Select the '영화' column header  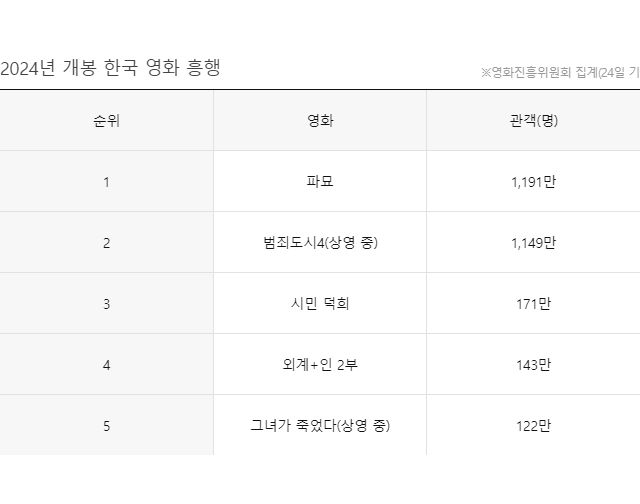pos(320,121)
